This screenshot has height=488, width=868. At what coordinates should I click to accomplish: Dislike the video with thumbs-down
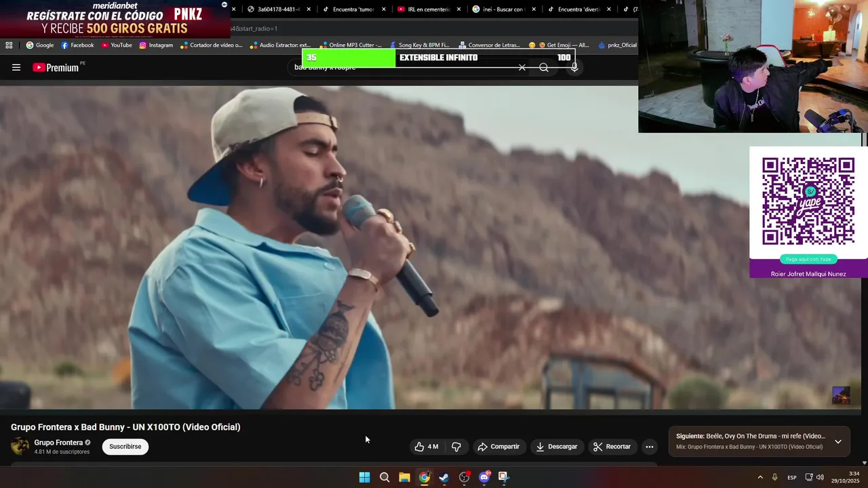(x=456, y=447)
